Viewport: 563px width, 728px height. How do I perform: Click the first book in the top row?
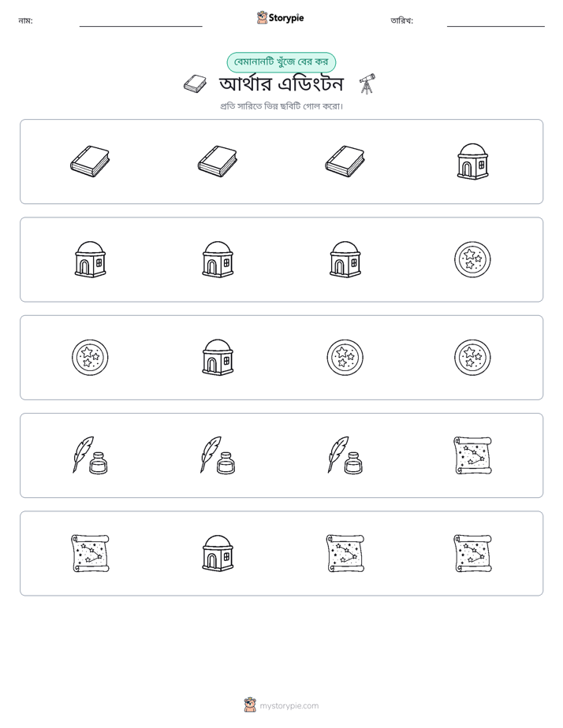(90, 162)
